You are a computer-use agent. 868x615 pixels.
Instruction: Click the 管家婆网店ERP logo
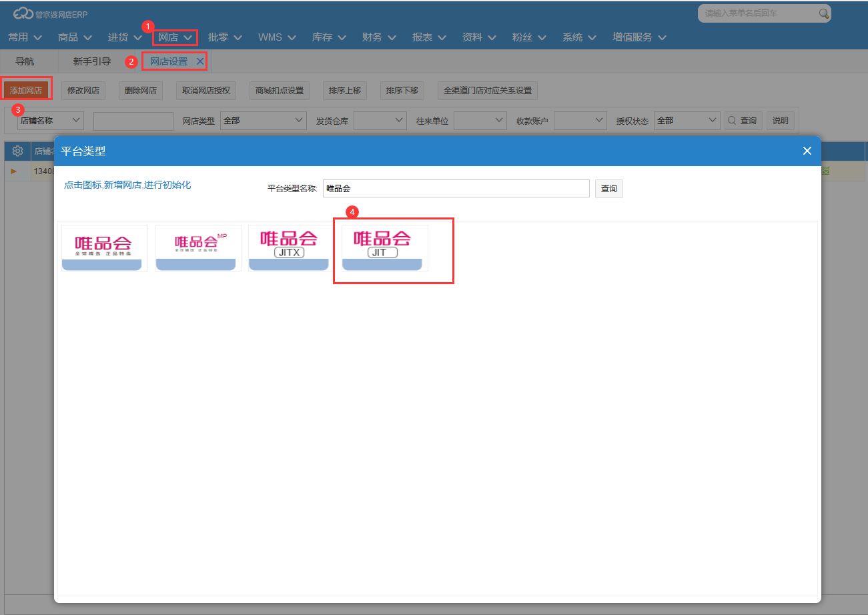(x=50, y=13)
